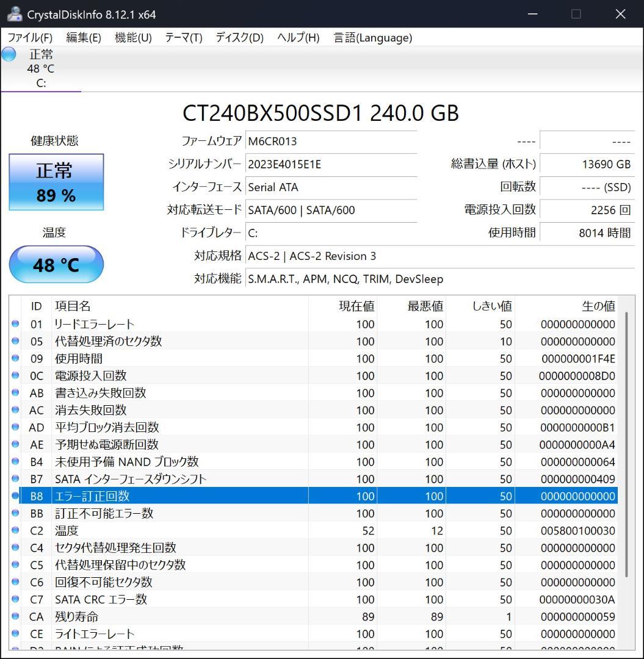Open the 機能(U) menu

(133, 38)
